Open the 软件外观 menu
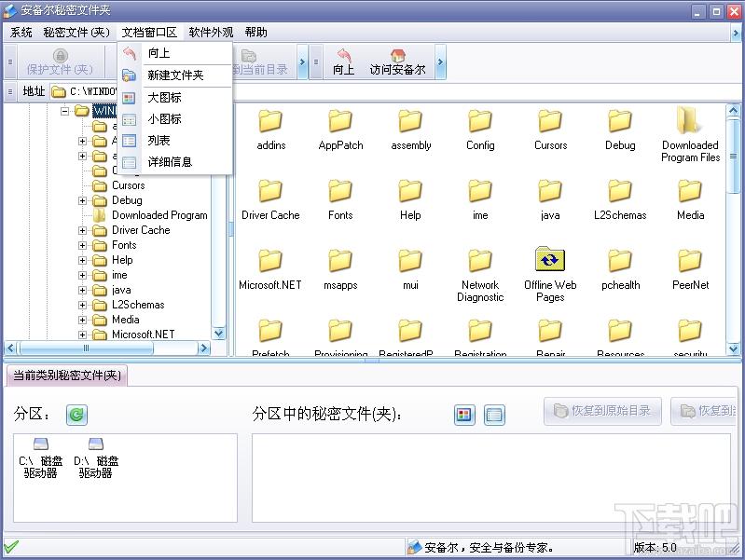745x560 pixels. pyautogui.click(x=211, y=33)
